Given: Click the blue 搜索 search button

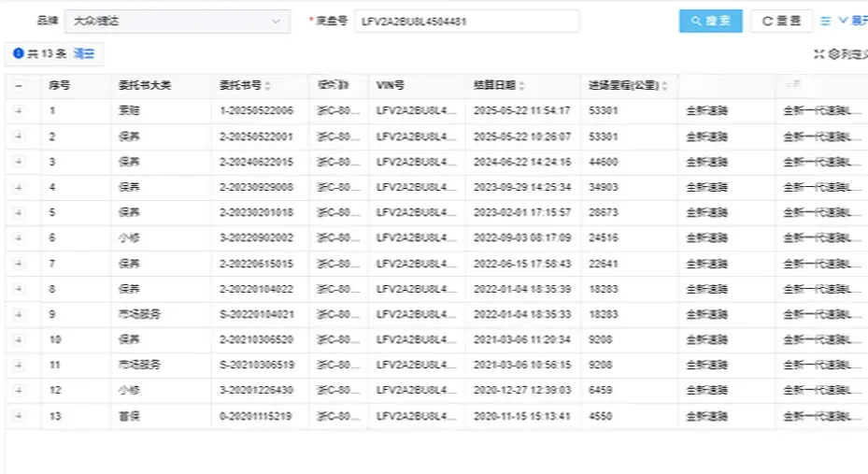Looking at the screenshot, I should click(711, 22).
